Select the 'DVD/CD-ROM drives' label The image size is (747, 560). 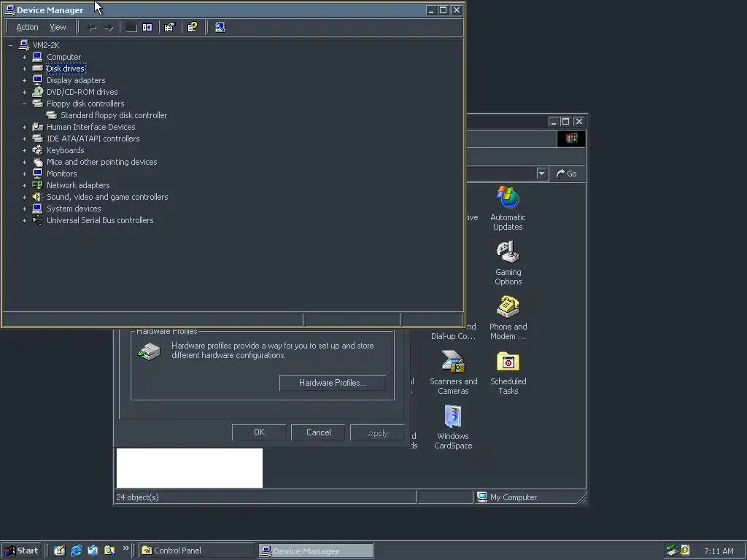click(82, 92)
